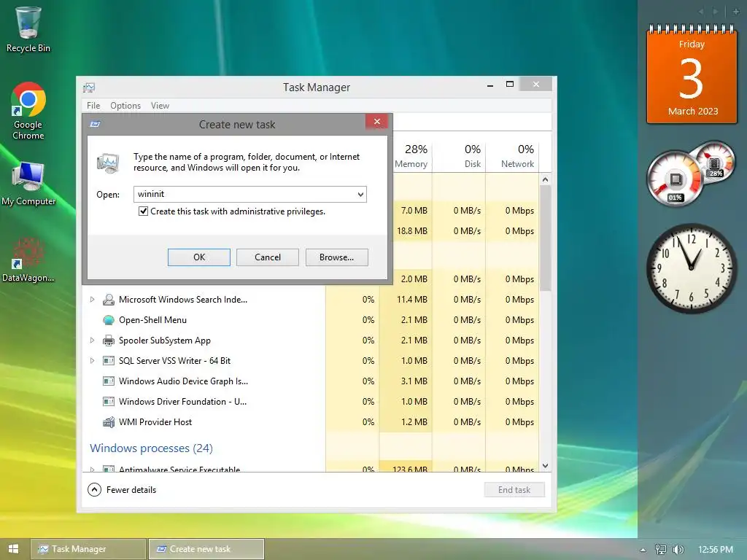This screenshot has width=747, height=560.
Task: Click the scrollbar down arrow in process list
Action: coord(546,466)
